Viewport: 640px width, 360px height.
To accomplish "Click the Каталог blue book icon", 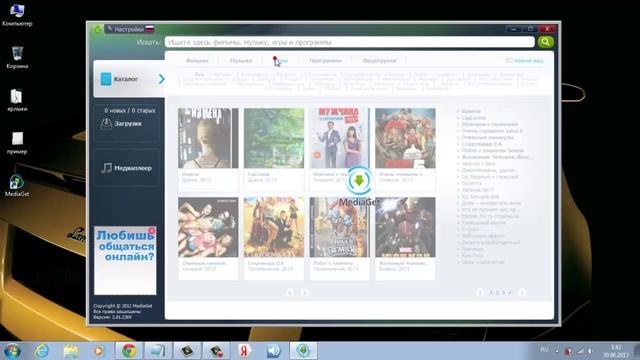I will (x=106, y=79).
